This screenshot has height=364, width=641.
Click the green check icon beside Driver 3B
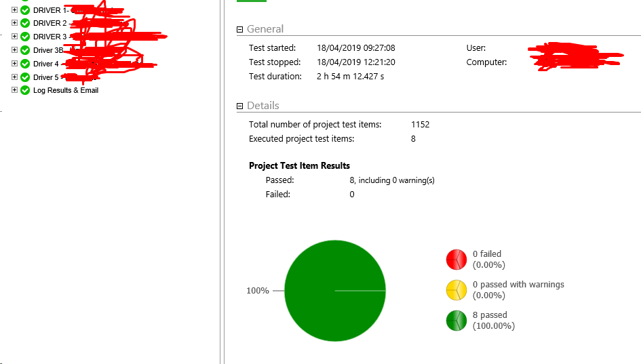tap(25, 50)
